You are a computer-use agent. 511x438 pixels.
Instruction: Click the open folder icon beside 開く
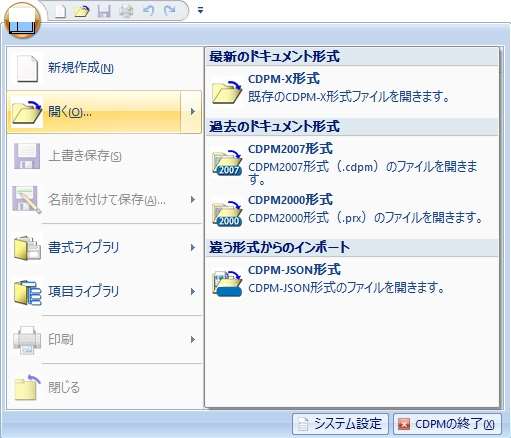coord(27,112)
